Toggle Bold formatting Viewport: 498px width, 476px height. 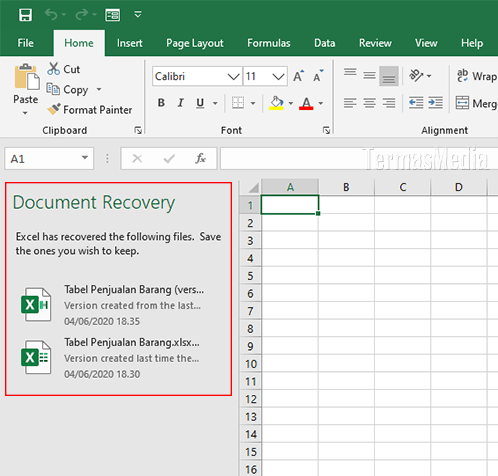pyautogui.click(x=161, y=103)
